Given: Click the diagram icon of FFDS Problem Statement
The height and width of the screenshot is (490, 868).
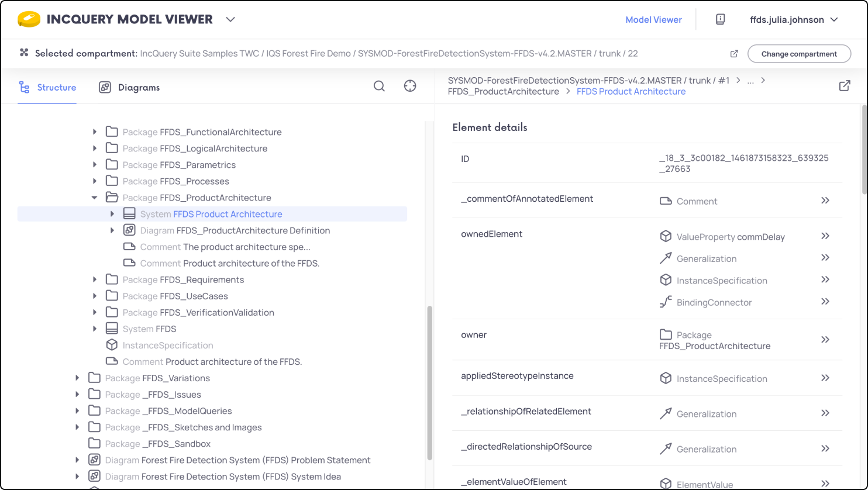Looking at the screenshot, I should tap(94, 460).
